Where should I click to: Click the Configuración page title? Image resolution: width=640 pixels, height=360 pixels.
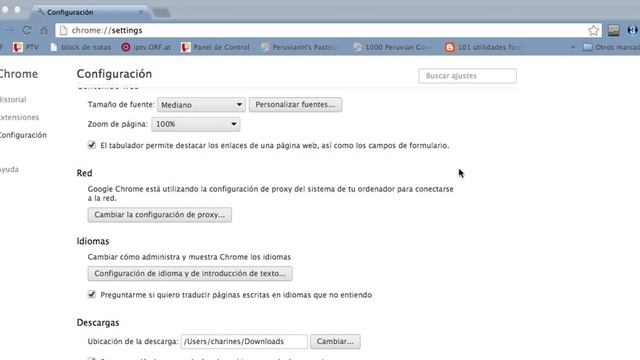pos(114,74)
